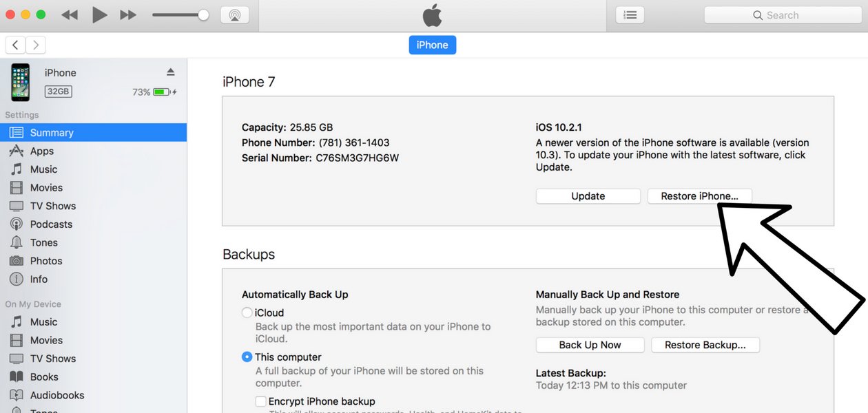Click the serial number C76SM3G7HG6W
Viewport: 868px width, 413px height.
pos(358,158)
